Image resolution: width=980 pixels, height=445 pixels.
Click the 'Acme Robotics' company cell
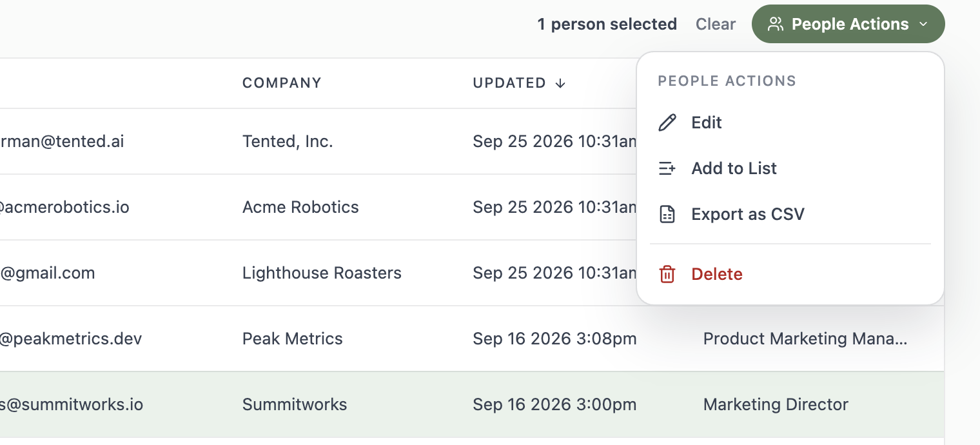tap(300, 207)
